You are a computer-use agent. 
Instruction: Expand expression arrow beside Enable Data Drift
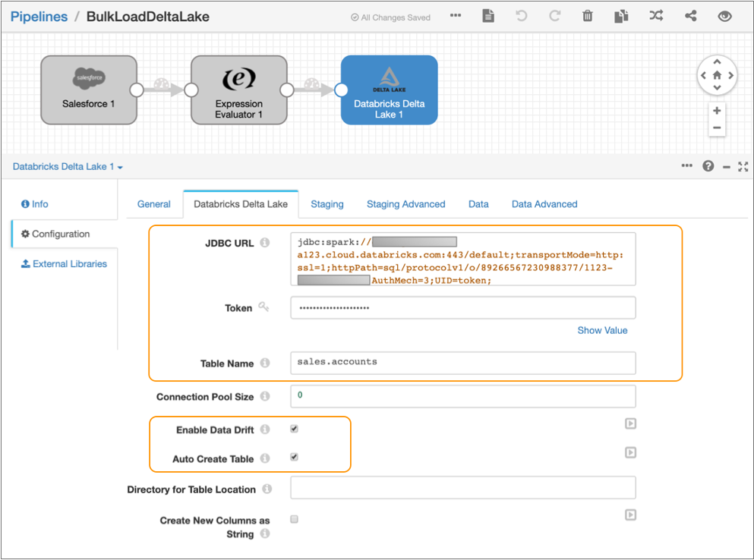click(630, 424)
